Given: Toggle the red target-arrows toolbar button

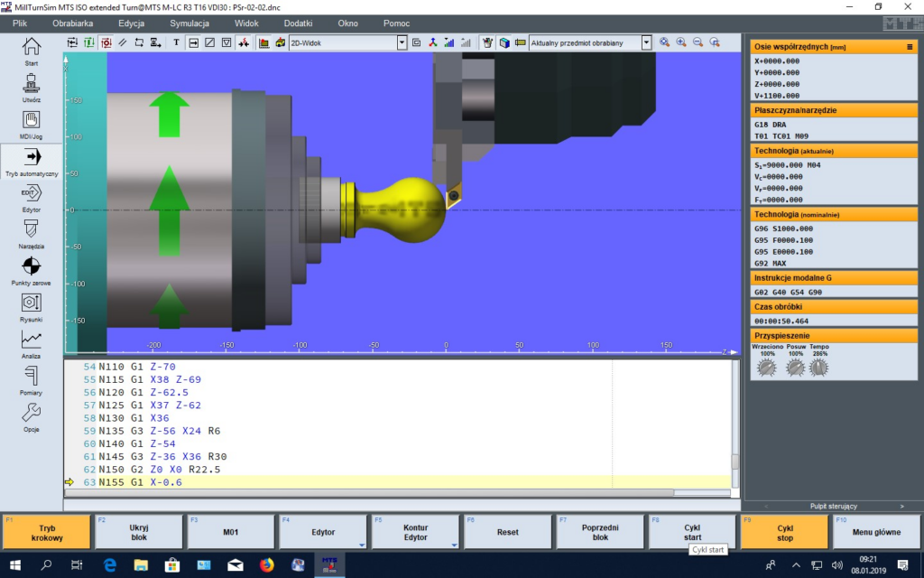Looking at the screenshot, I should click(106, 42).
